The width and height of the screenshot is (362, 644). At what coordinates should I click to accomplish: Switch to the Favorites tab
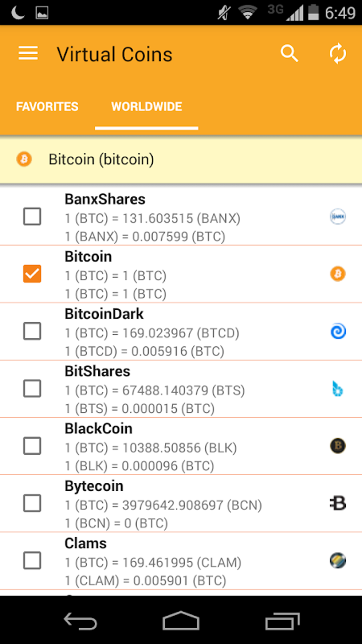[x=47, y=107]
